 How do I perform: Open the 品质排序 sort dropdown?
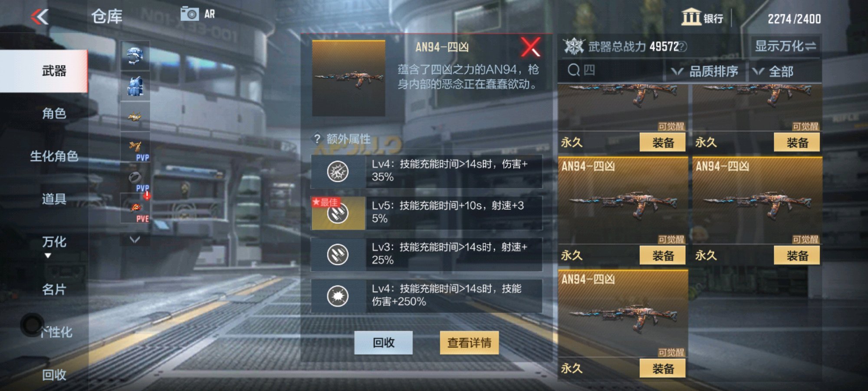pyautogui.click(x=704, y=71)
